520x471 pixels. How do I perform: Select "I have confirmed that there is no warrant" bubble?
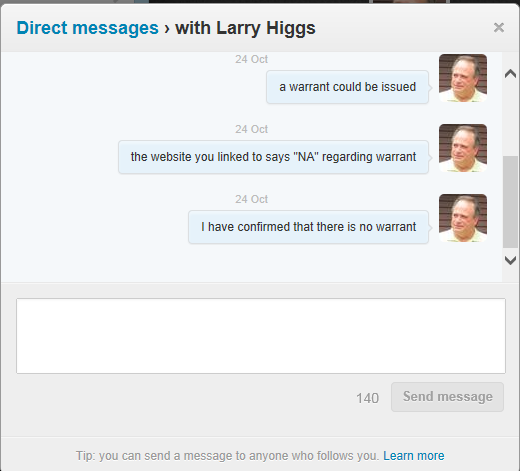click(308, 227)
